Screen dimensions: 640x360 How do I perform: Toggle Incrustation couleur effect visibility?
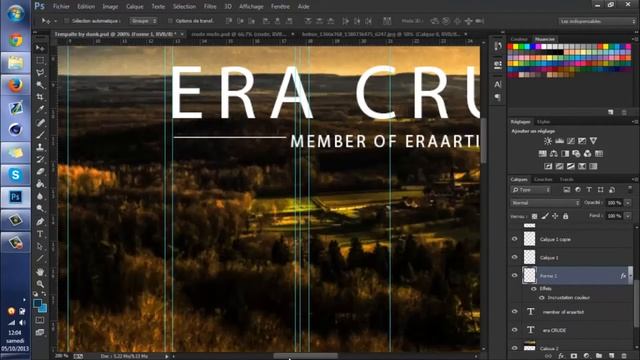pyautogui.click(x=542, y=298)
